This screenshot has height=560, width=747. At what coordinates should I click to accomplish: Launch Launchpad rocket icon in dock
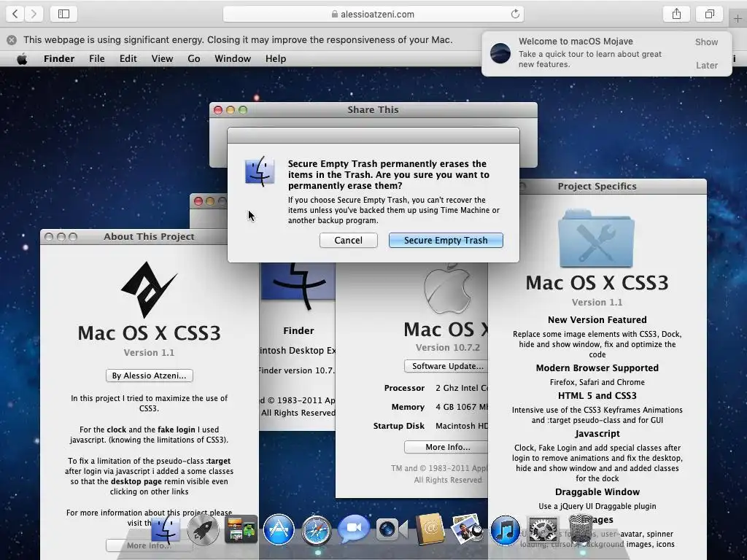(x=203, y=529)
